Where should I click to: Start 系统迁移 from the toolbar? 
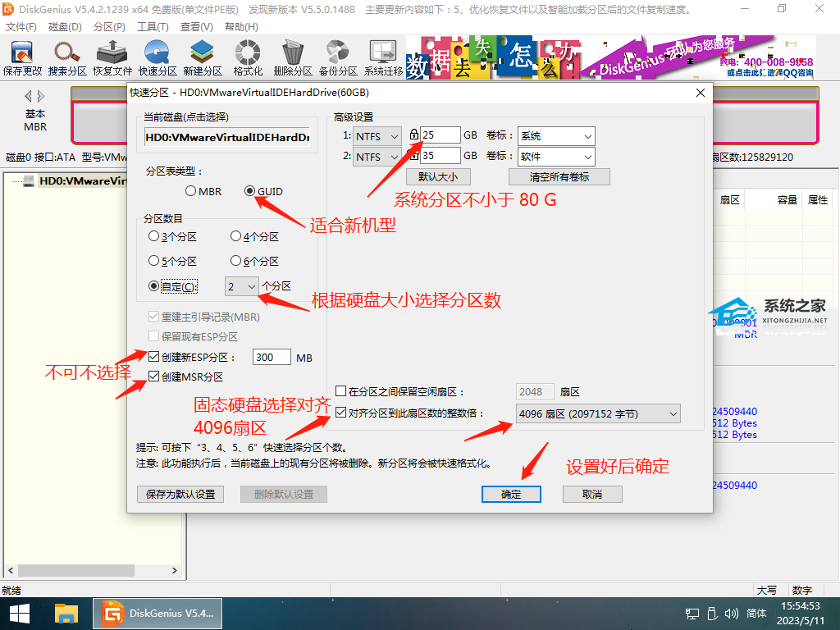point(383,58)
